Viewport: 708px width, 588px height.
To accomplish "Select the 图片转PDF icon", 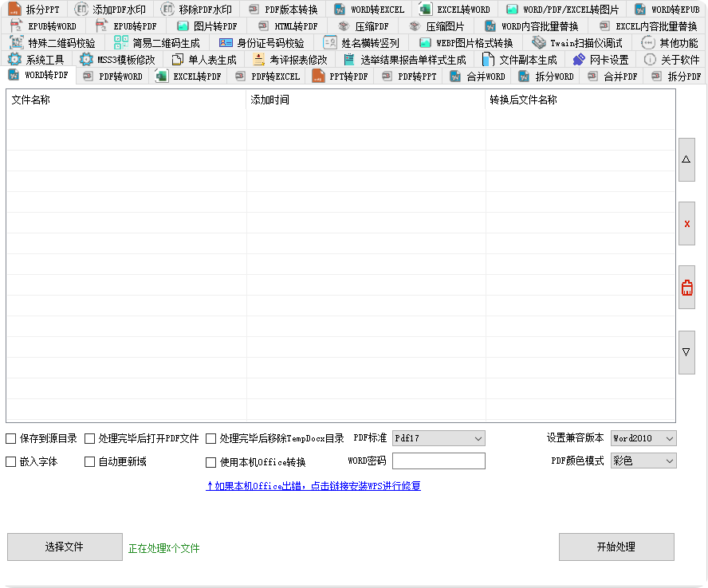I will click(183, 26).
